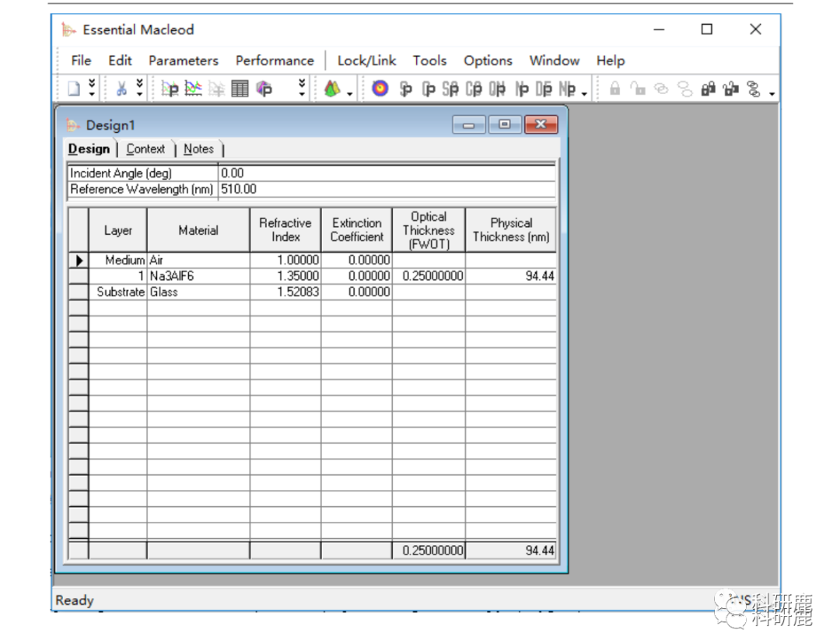Open the Lock/Link menu

[x=366, y=61]
